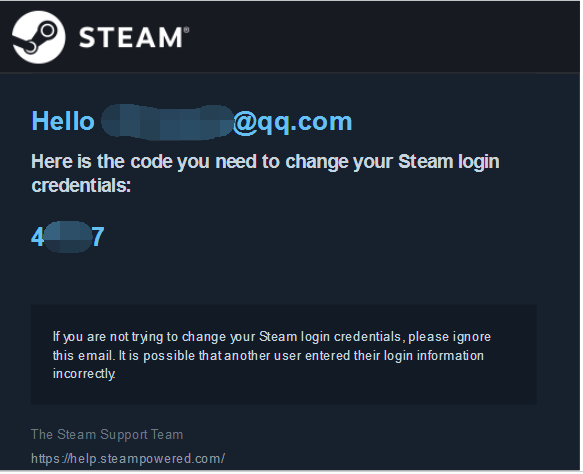Click the empty dark header bar beside STEAM
The image size is (583, 474).
pyautogui.click(x=383, y=37)
